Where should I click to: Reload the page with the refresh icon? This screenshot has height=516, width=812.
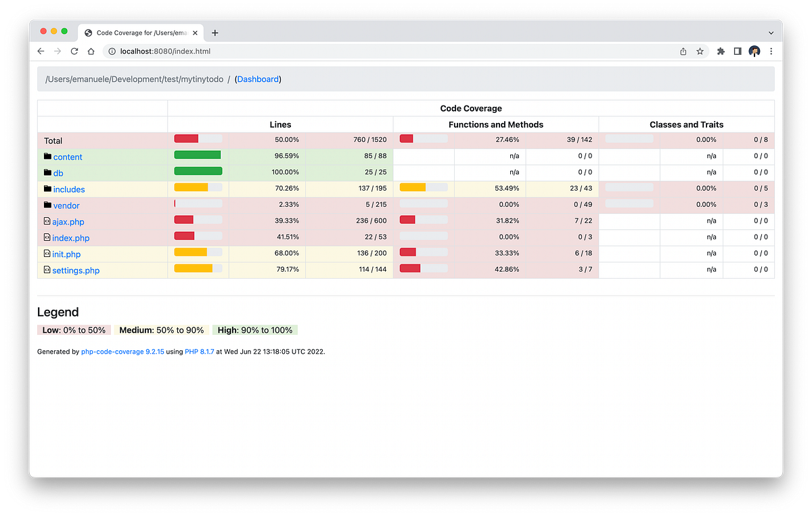click(x=74, y=51)
